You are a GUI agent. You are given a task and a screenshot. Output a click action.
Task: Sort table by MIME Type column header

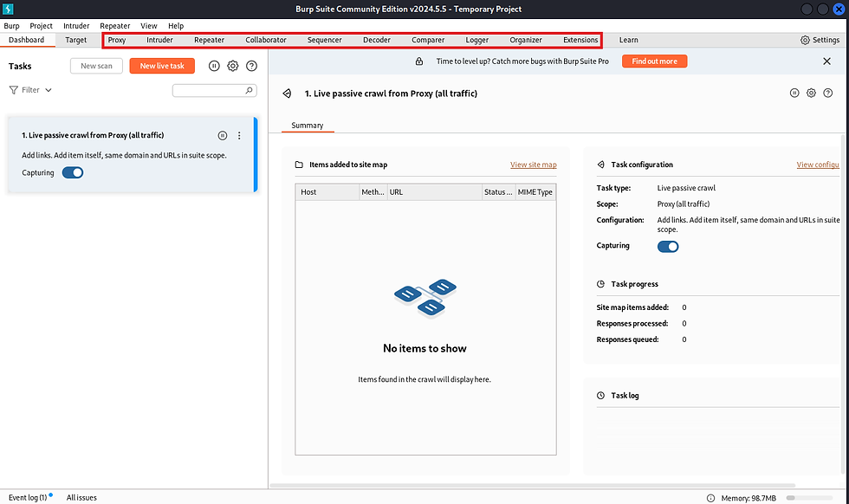(535, 192)
